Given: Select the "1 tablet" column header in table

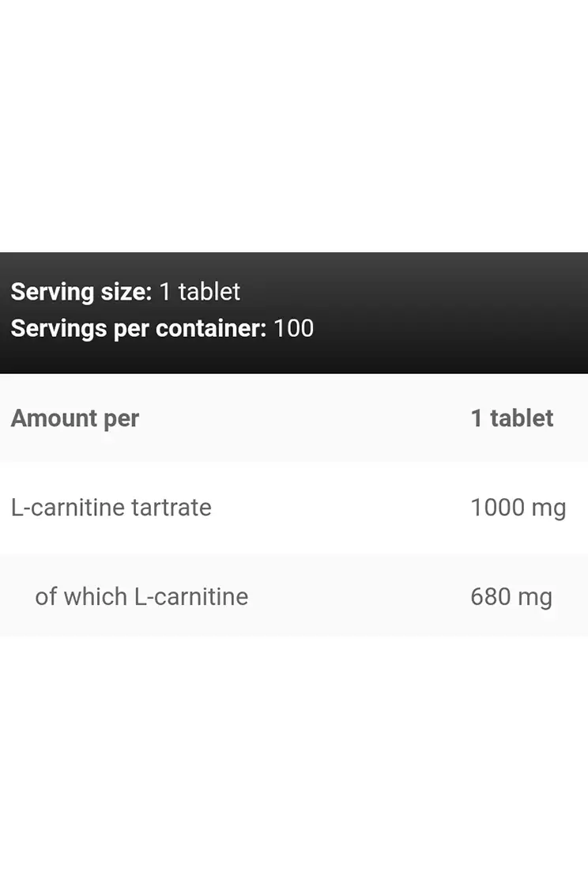Looking at the screenshot, I should pyautogui.click(x=511, y=418).
